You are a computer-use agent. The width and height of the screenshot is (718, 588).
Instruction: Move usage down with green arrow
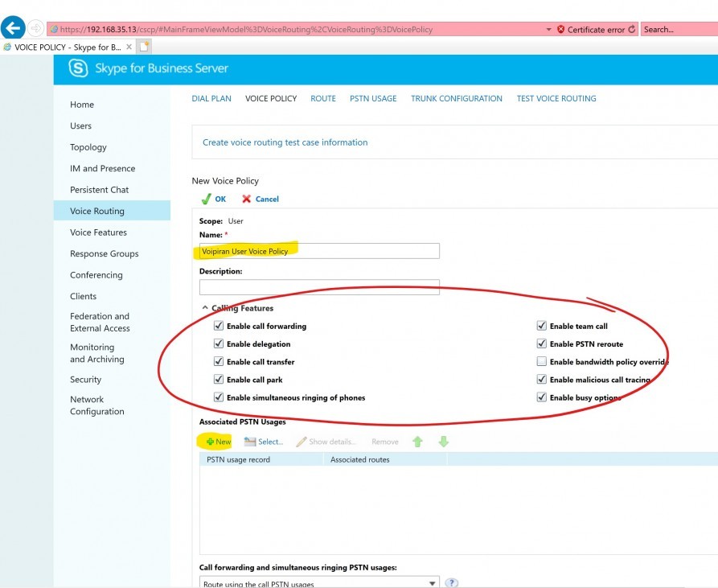click(443, 442)
